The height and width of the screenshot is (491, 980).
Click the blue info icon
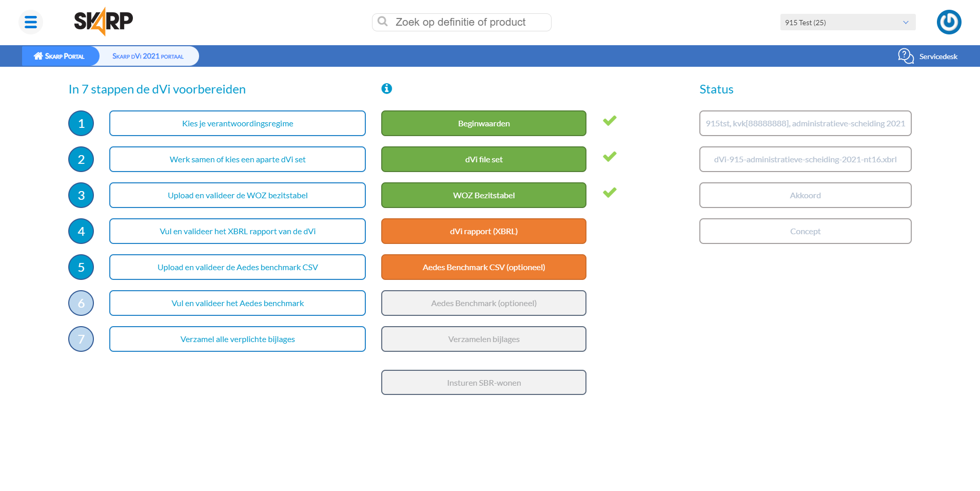pyautogui.click(x=387, y=89)
